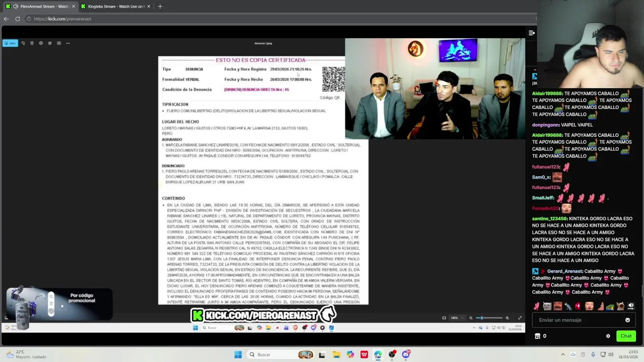
Task: Open File Explorer from taskbar
Action: (337, 354)
